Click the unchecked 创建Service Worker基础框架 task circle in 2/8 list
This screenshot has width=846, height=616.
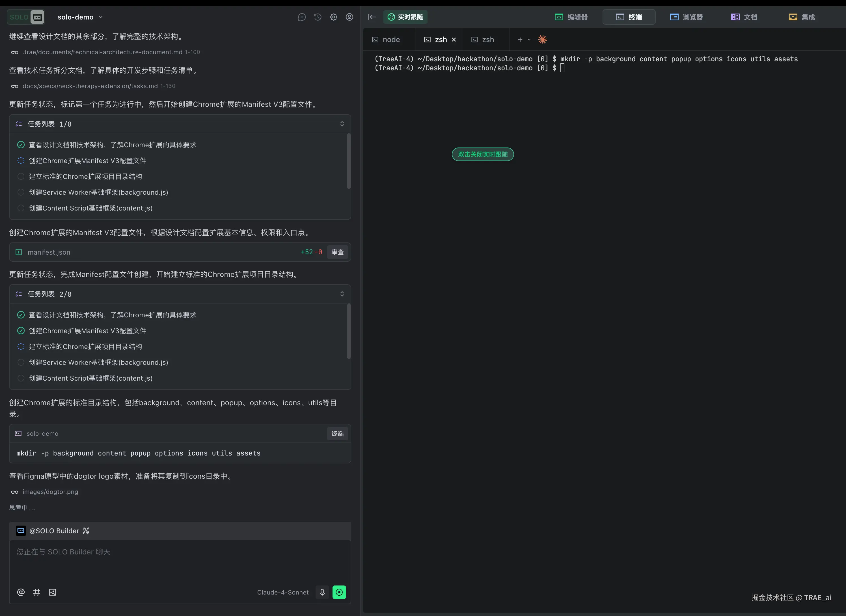[21, 363]
